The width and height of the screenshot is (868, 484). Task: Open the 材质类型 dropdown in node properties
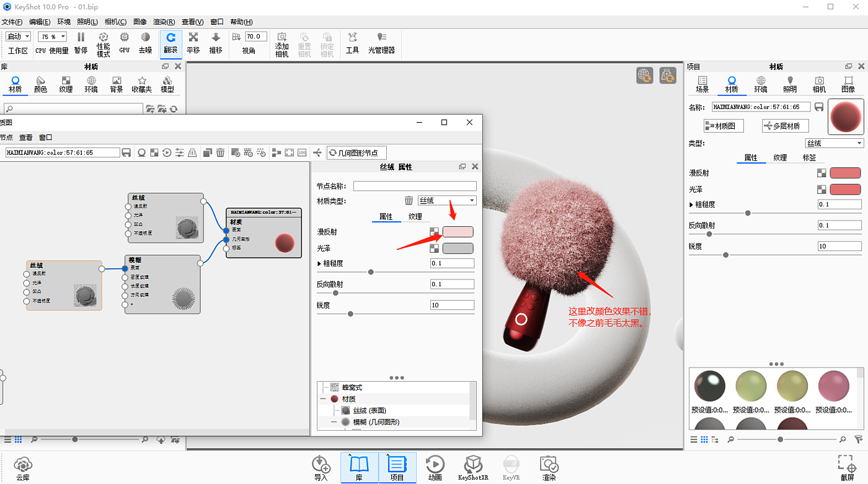[x=446, y=201]
